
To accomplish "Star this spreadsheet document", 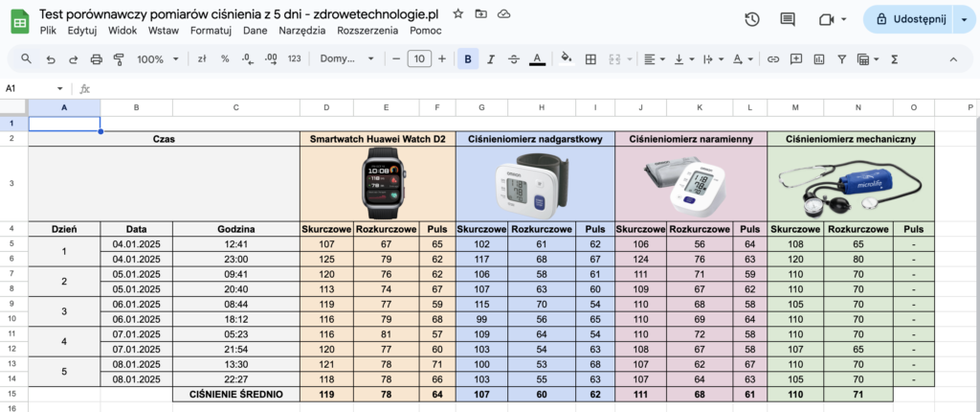I will [x=458, y=14].
